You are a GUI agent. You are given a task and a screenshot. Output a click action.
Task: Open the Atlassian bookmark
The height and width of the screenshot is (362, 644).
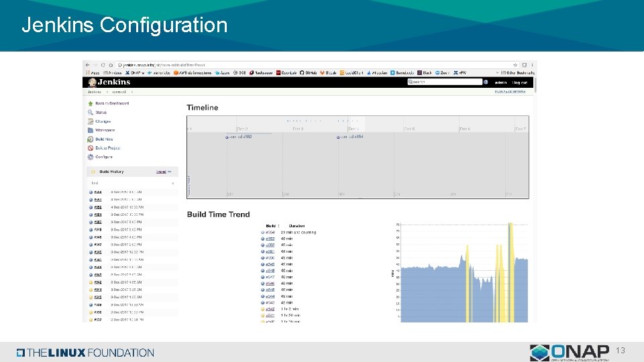(377, 72)
